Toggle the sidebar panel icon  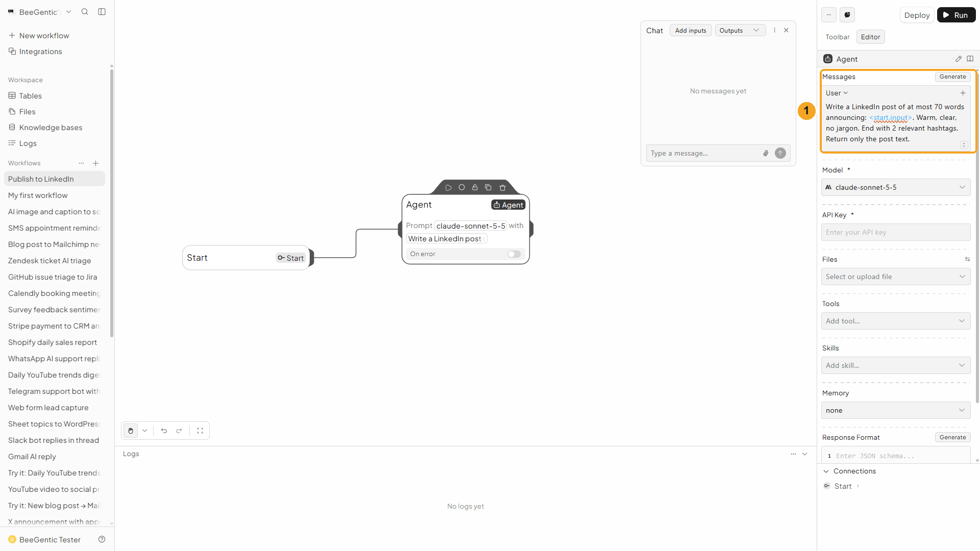coord(102,12)
